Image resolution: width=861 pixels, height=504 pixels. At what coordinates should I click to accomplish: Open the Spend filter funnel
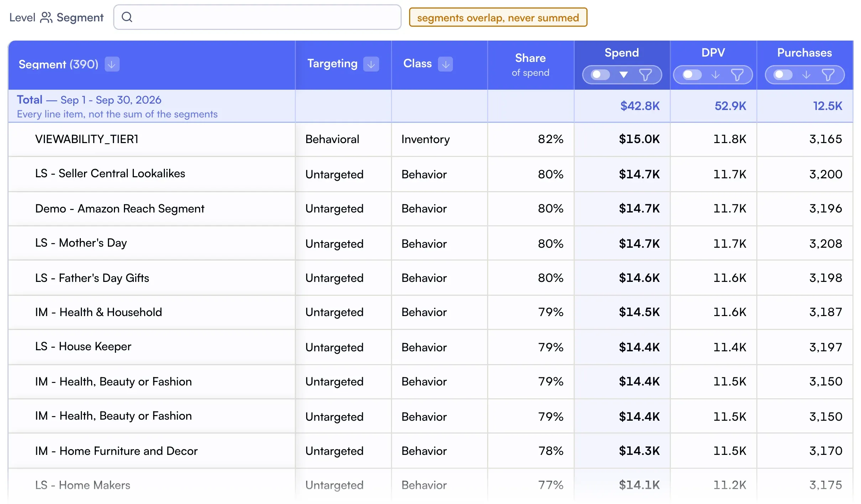[x=645, y=75]
